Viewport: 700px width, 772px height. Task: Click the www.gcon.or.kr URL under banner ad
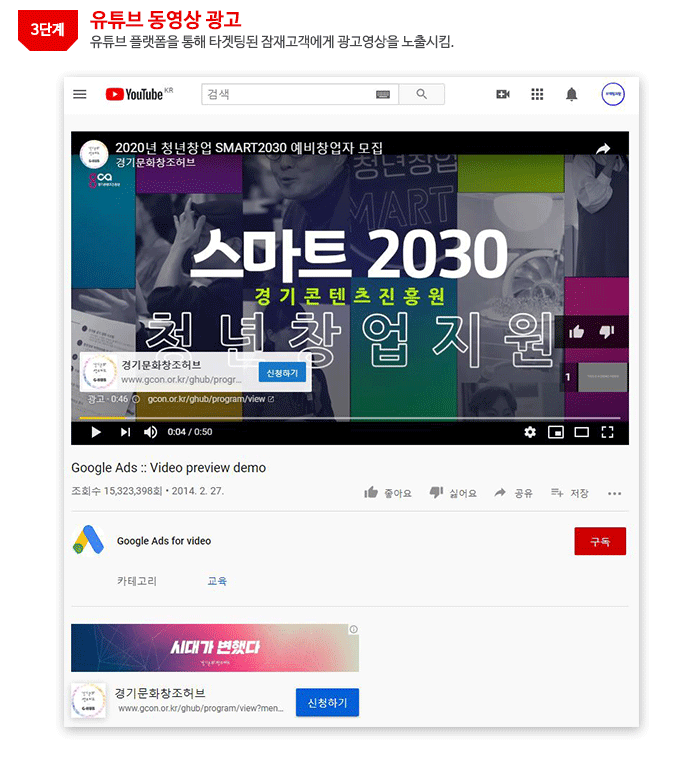point(201,708)
